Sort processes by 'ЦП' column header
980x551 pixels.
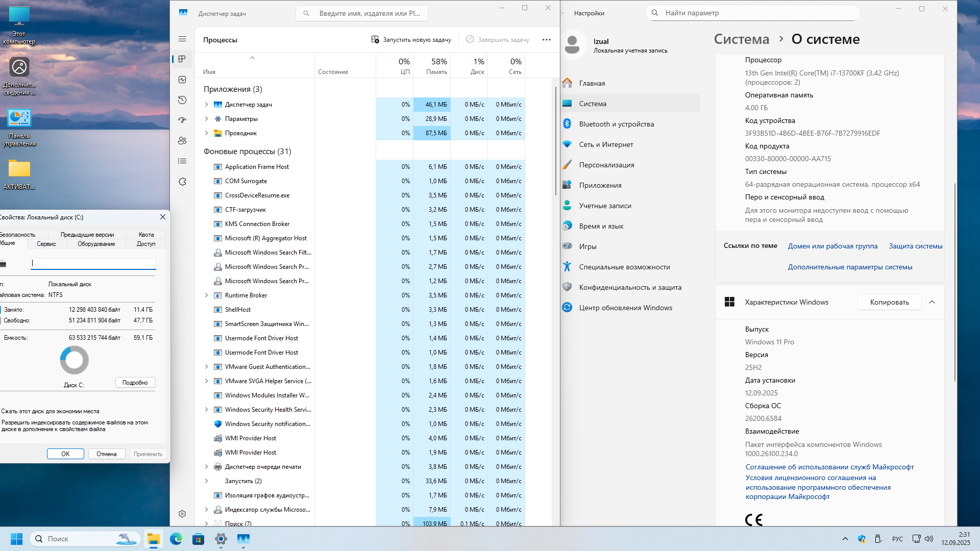tap(395, 66)
